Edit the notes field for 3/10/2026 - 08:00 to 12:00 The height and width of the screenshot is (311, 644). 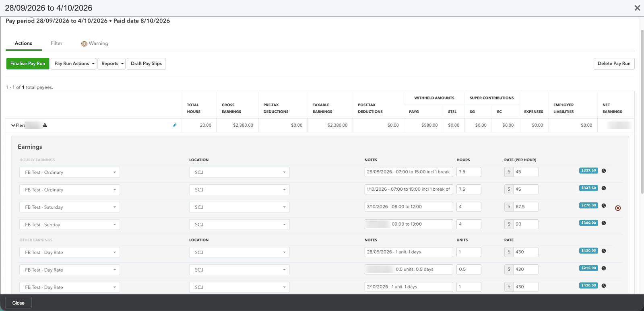[409, 207]
